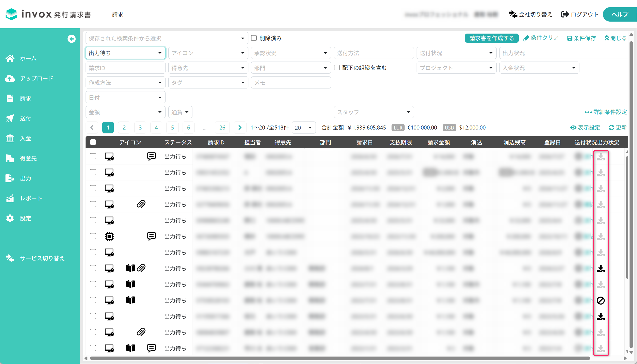The height and width of the screenshot is (364, 637).
Task: Save conditions with 条件保存
Action: pyautogui.click(x=581, y=38)
